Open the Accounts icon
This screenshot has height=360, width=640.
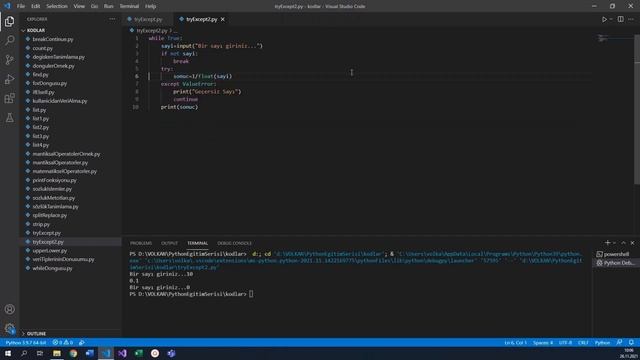click(9, 309)
